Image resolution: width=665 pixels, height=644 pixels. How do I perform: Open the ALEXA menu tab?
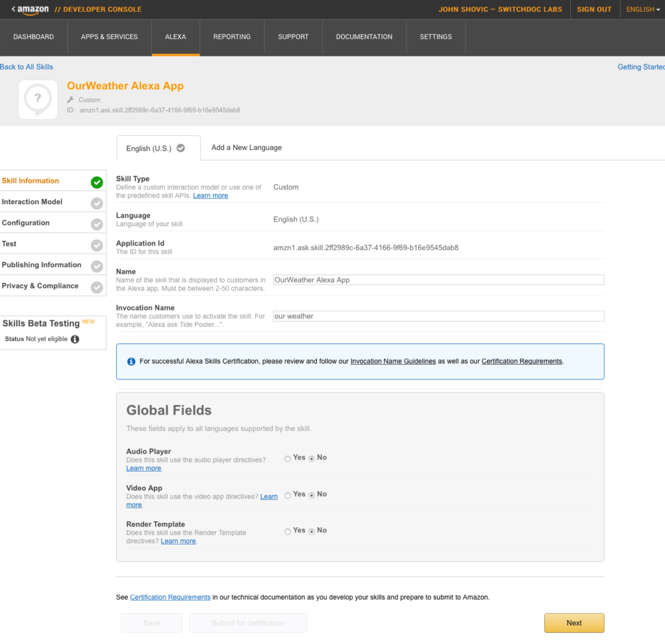[175, 37]
